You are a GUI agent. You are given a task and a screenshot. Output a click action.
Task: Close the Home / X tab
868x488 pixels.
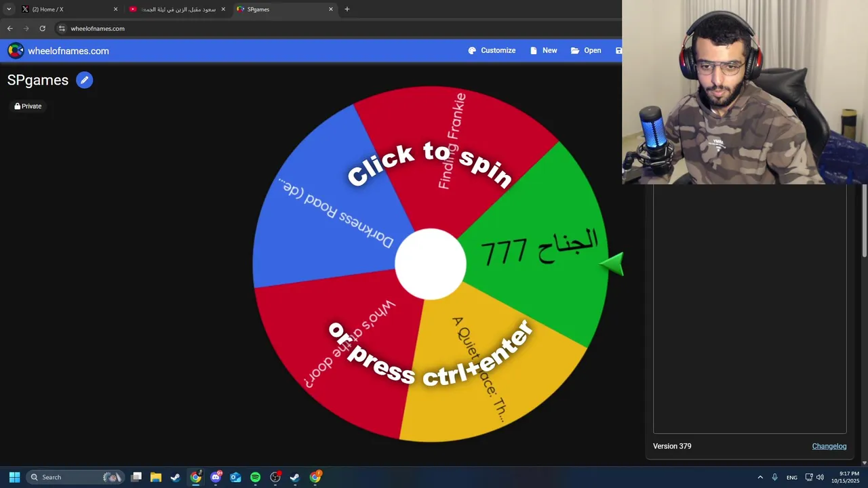pos(115,9)
